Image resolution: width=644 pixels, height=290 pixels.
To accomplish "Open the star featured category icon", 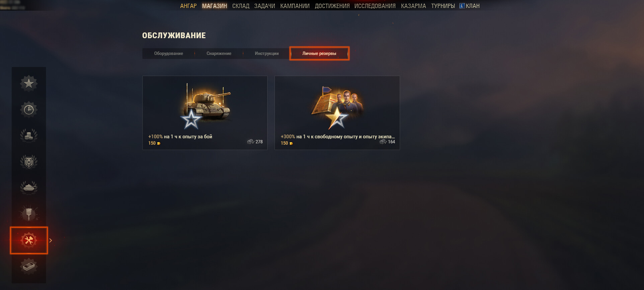I will click(x=29, y=83).
